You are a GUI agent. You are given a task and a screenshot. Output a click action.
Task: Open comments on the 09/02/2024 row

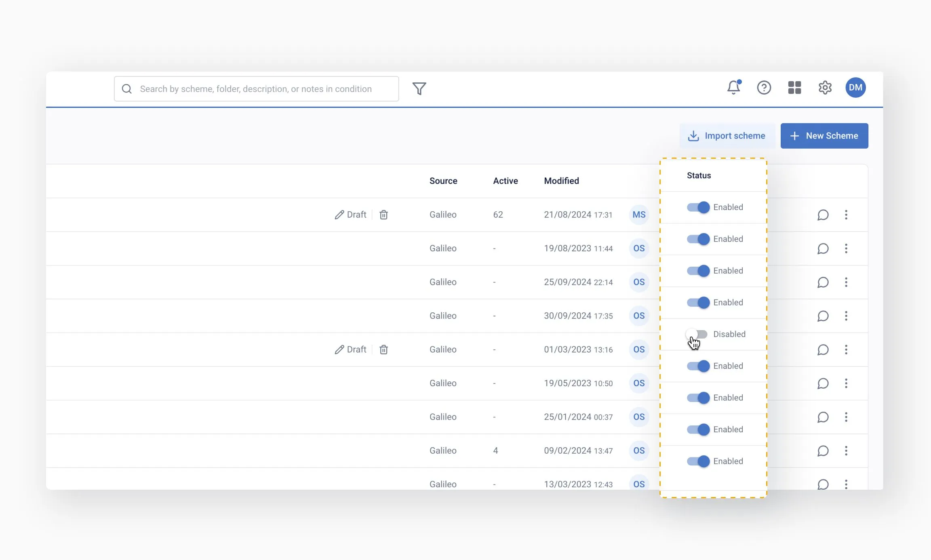click(823, 451)
